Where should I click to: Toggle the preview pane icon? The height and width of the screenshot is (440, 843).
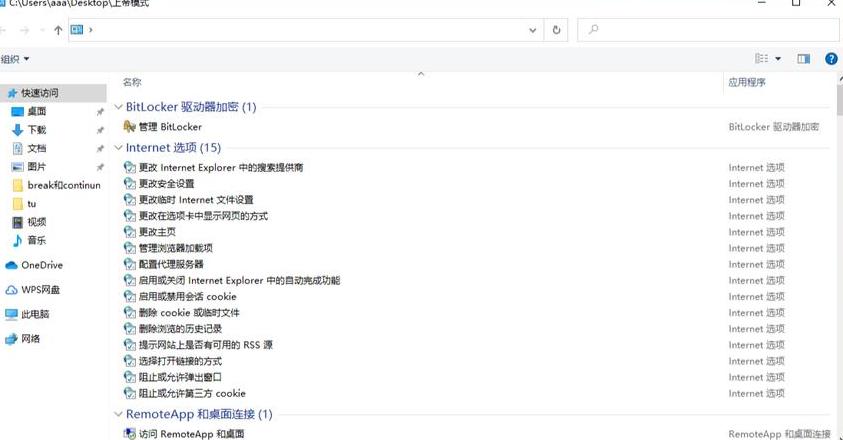point(804,59)
